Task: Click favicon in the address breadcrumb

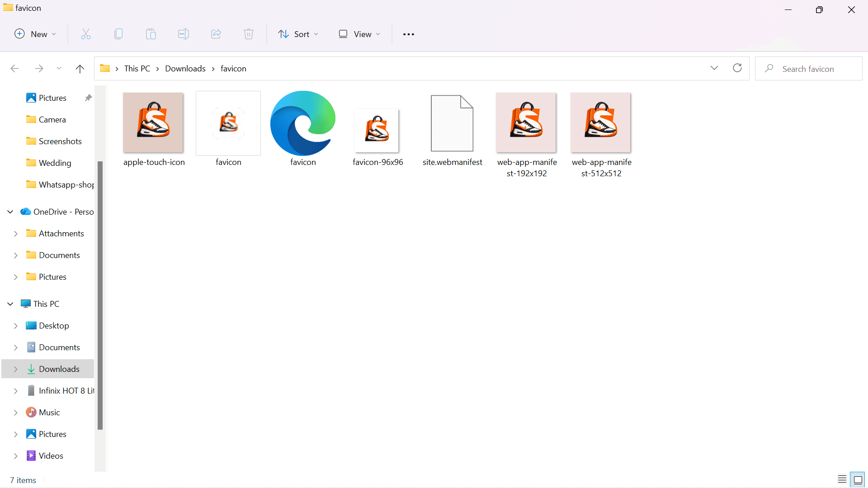Action: tap(233, 68)
